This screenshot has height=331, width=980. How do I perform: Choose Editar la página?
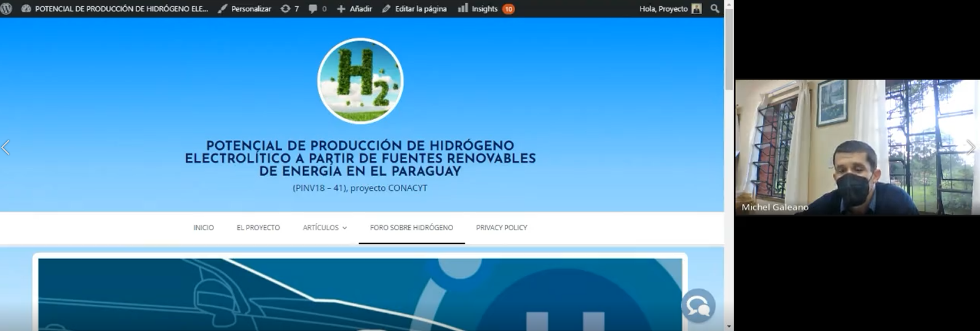point(414,9)
